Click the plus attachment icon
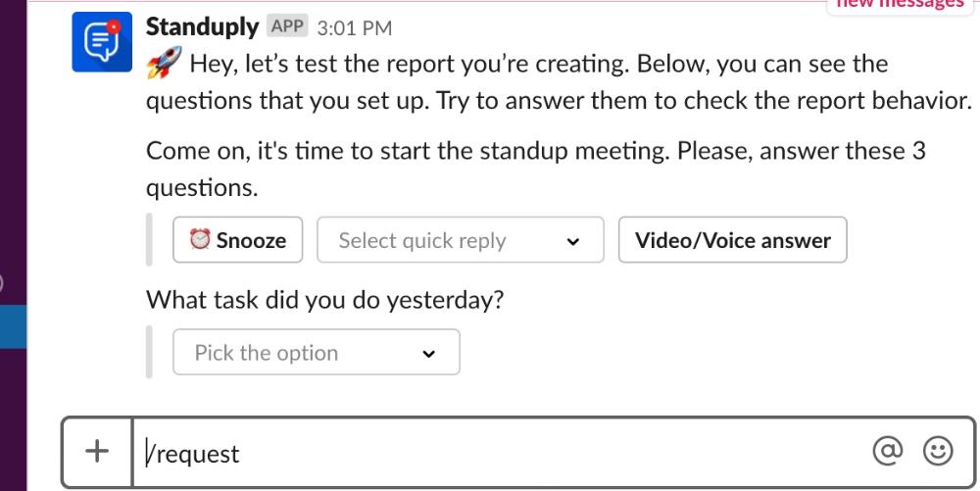980x491 pixels. pos(97,451)
